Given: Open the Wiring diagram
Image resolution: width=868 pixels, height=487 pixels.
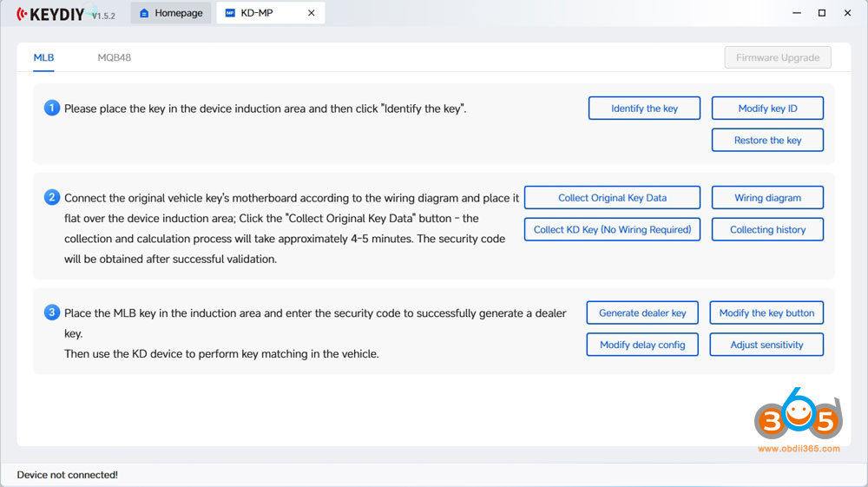Looking at the screenshot, I should point(767,198).
